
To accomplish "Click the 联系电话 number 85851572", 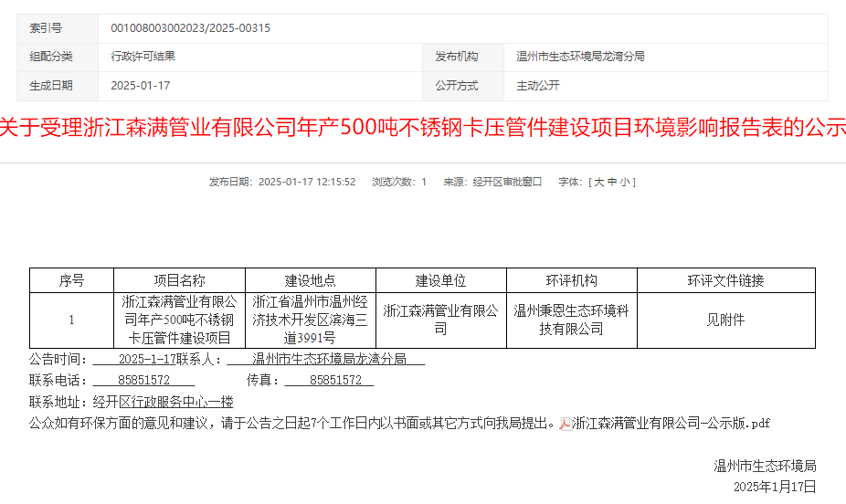I will (x=144, y=381).
